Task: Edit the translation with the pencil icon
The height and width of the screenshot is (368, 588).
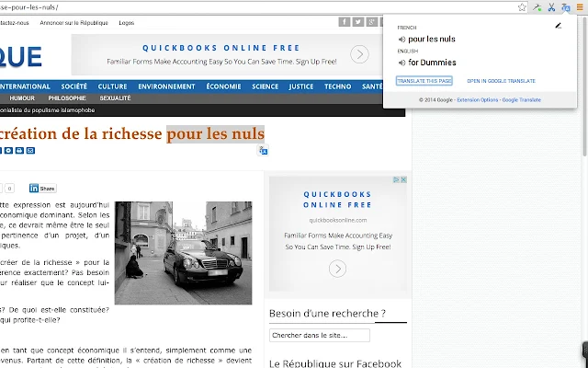Action: [559, 26]
